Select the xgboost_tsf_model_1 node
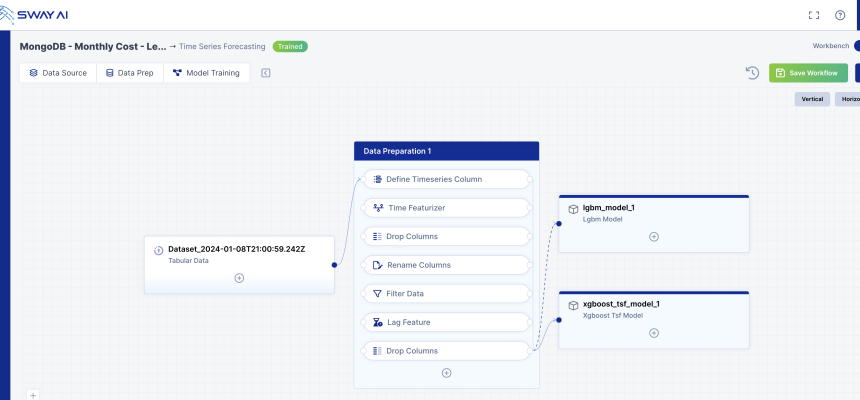 click(654, 320)
